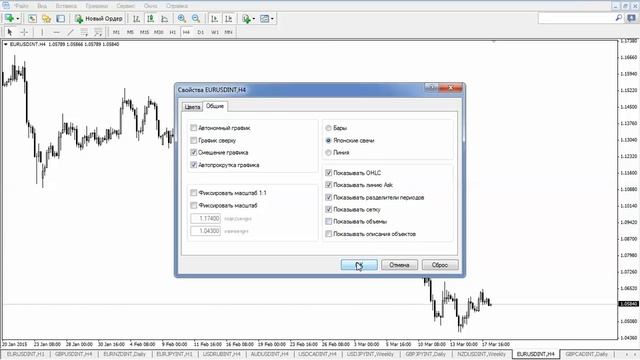Click the Отмена button

pyautogui.click(x=399, y=265)
